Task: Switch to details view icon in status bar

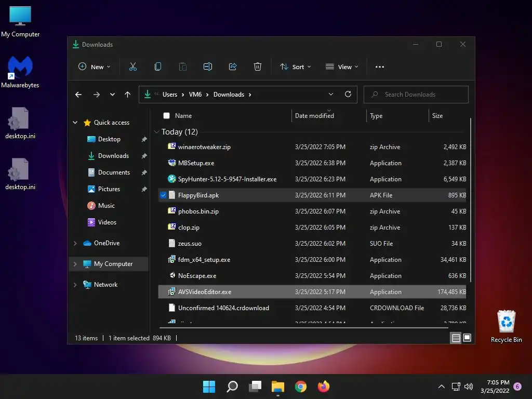Action: tap(456, 338)
